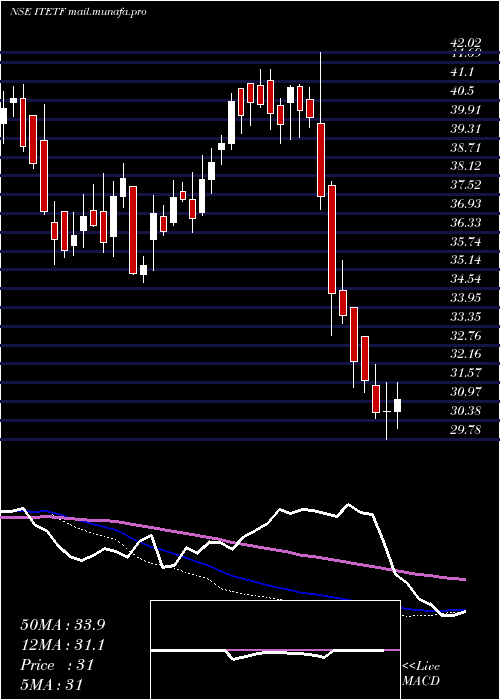Viewport: 500px width, 700px height.
Task: Select the 33.95 price axis label
Action: (466, 298)
